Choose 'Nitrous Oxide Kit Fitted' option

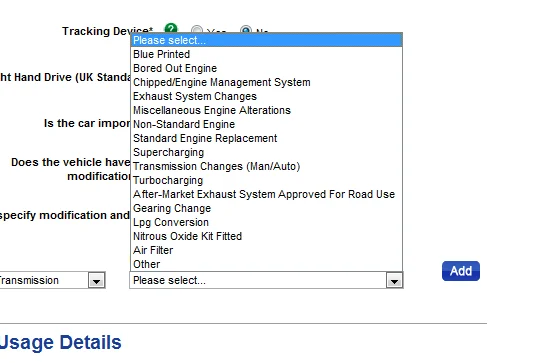click(267, 236)
